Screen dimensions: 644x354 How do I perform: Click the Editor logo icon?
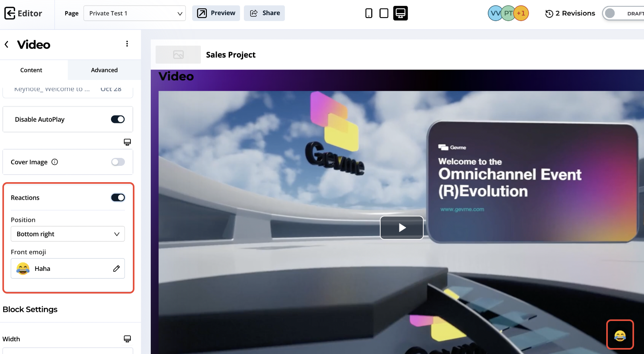click(x=10, y=13)
